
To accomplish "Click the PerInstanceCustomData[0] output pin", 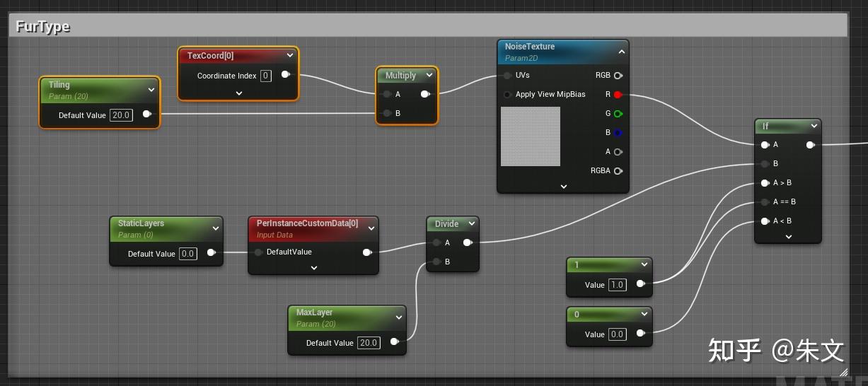I will tap(366, 252).
